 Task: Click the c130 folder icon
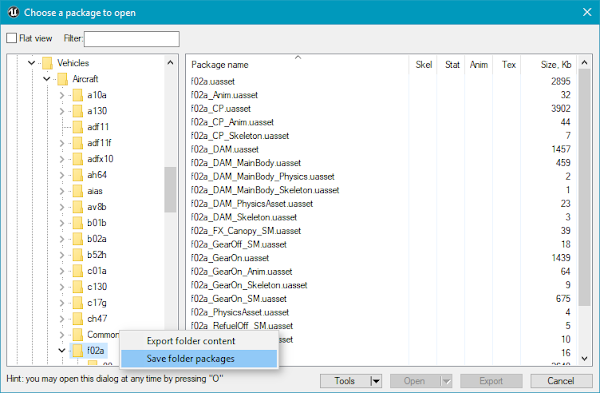78,287
